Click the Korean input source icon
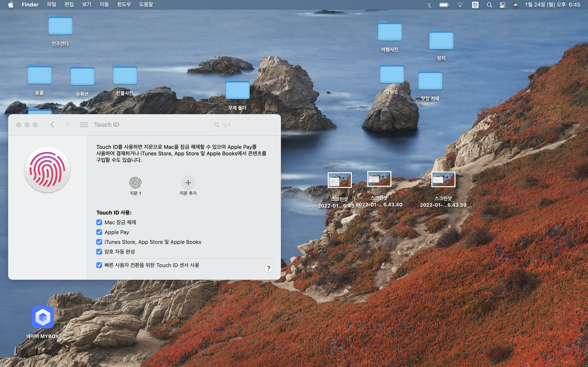 (475, 5)
